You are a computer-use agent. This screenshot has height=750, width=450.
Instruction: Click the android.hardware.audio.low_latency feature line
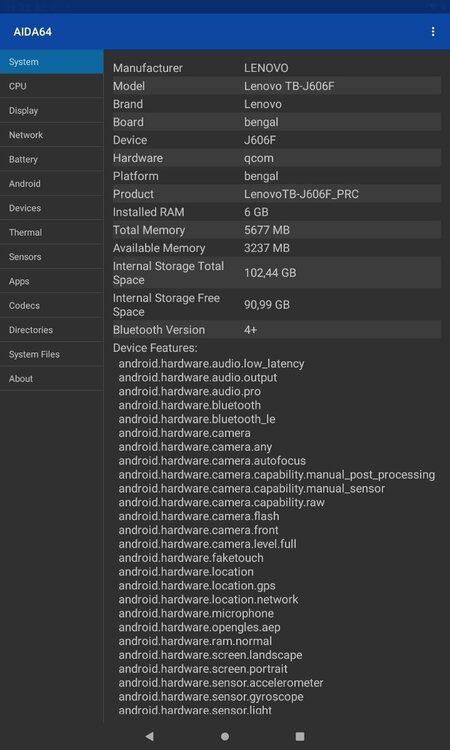click(x=211, y=364)
